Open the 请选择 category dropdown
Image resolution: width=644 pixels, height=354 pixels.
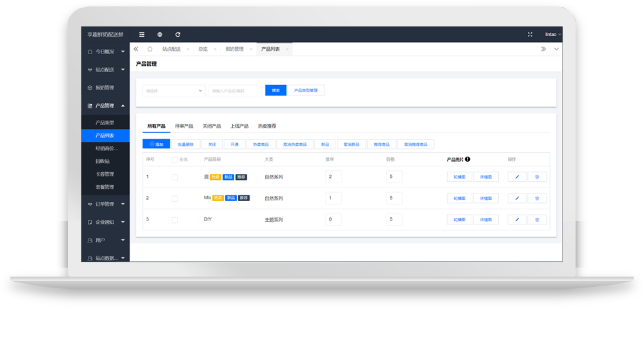point(174,91)
